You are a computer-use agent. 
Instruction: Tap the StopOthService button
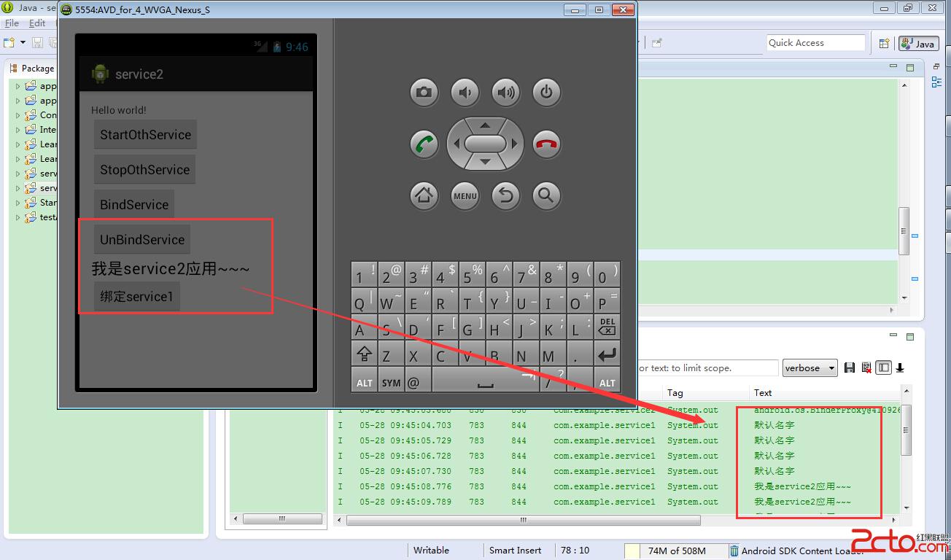point(144,170)
